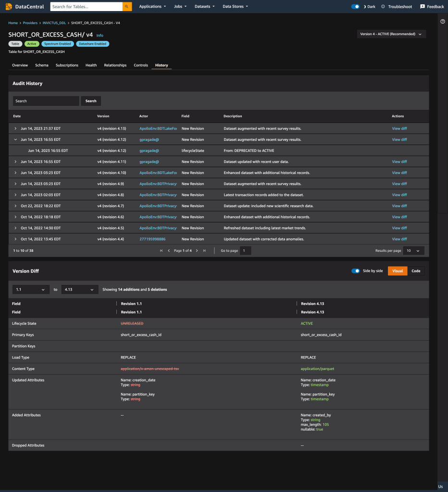Click the DataCentral logo icon

coord(9,6)
